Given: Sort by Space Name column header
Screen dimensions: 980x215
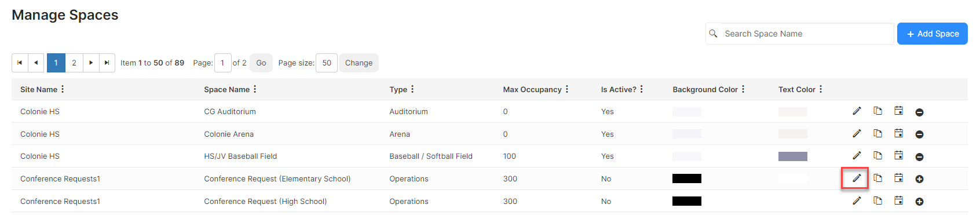Looking at the screenshot, I should [x=226, y=89].
